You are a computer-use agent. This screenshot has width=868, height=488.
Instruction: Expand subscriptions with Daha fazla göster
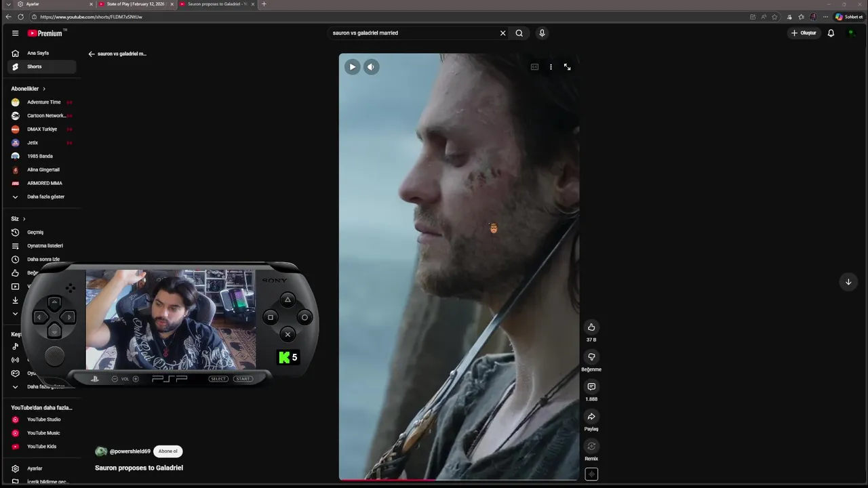point(42,197)
